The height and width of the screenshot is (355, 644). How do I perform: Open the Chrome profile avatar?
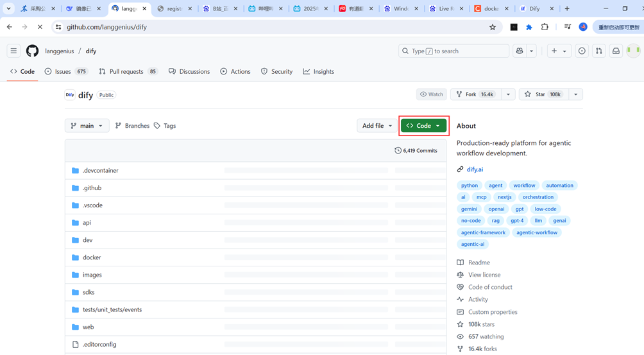pyautogui.click(x=583, y=27)
